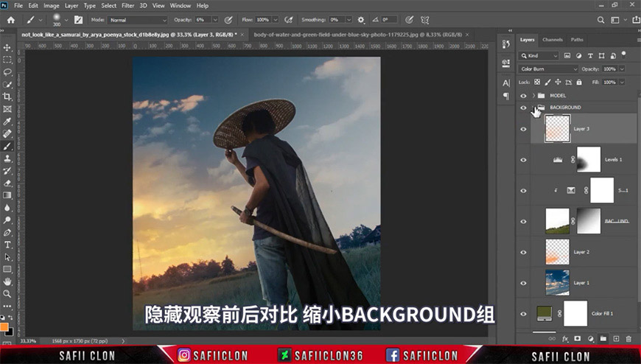Hide the MODEL group
Image resolution: width=641 pixels, height=364 pixels.
(523, 96)
